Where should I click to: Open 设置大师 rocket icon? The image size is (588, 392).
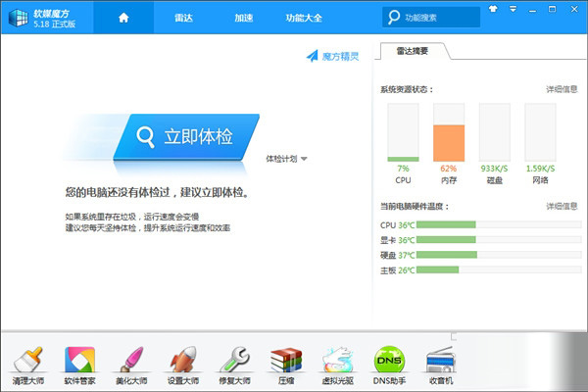183,366
